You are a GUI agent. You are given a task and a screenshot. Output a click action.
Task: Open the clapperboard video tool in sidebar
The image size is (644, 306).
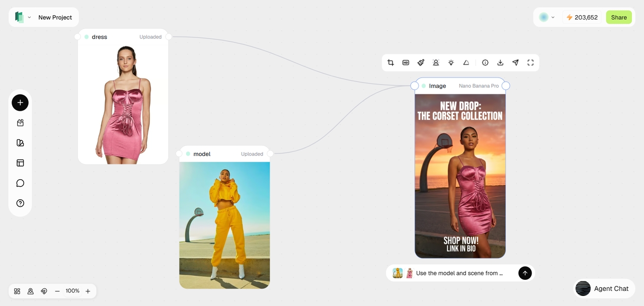click(20, 123)
